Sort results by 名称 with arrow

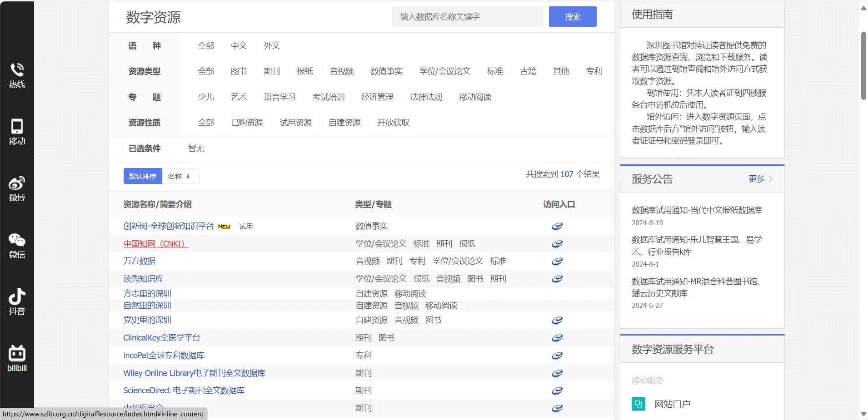180,176
